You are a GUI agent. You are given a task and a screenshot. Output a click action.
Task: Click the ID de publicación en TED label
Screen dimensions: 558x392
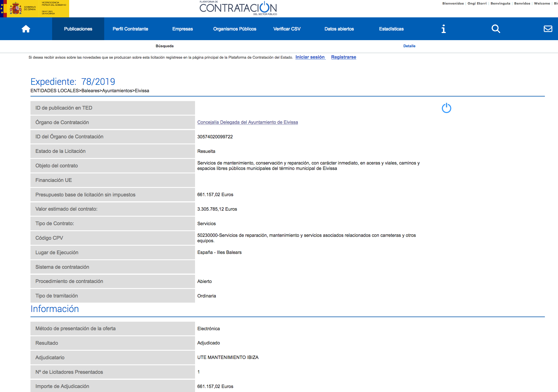click(64, 108)
